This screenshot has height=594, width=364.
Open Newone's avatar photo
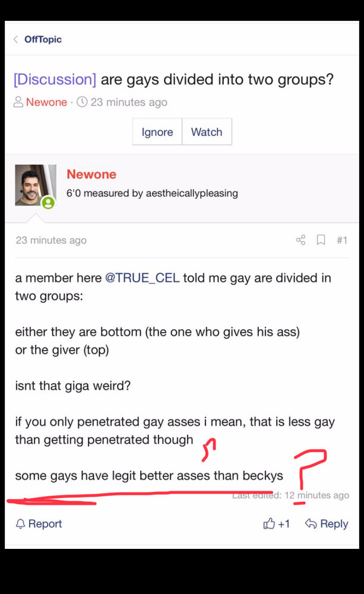point(35,185)
